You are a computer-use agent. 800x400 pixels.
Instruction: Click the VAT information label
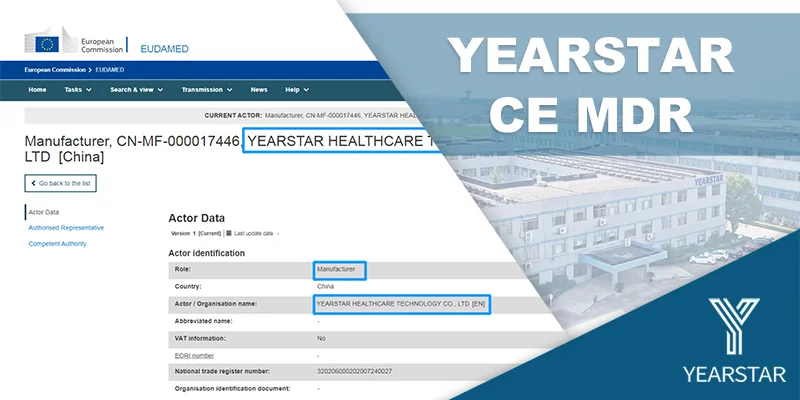[200, 338]
